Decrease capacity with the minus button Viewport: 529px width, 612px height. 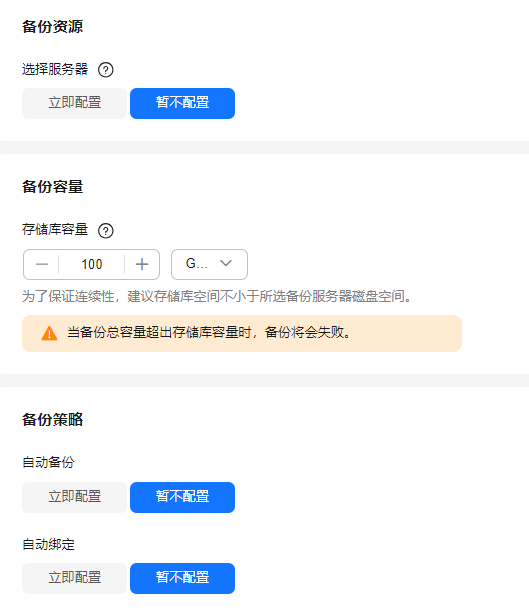pyautogui.click(x=41, y=264)
